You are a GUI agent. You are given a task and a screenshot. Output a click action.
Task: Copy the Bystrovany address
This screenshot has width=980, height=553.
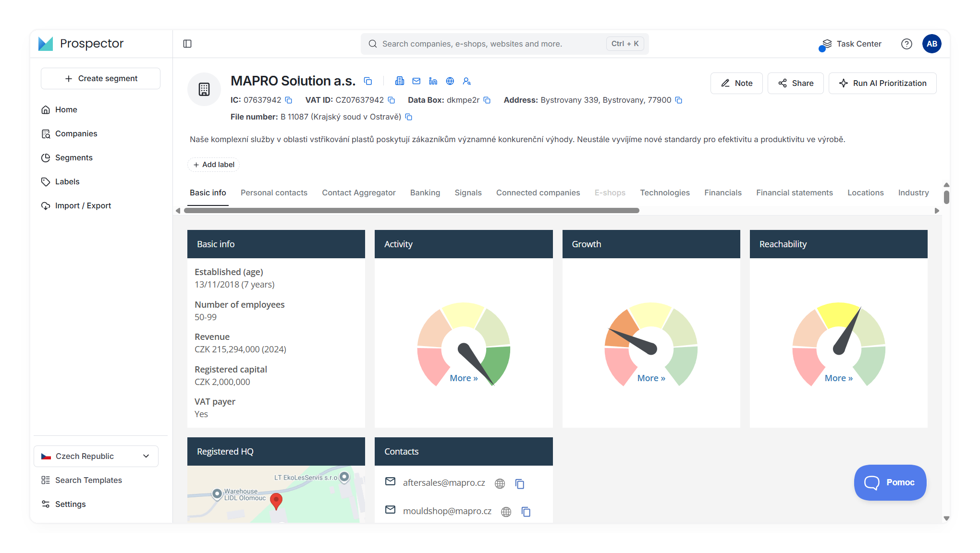(x=679, y=100)
